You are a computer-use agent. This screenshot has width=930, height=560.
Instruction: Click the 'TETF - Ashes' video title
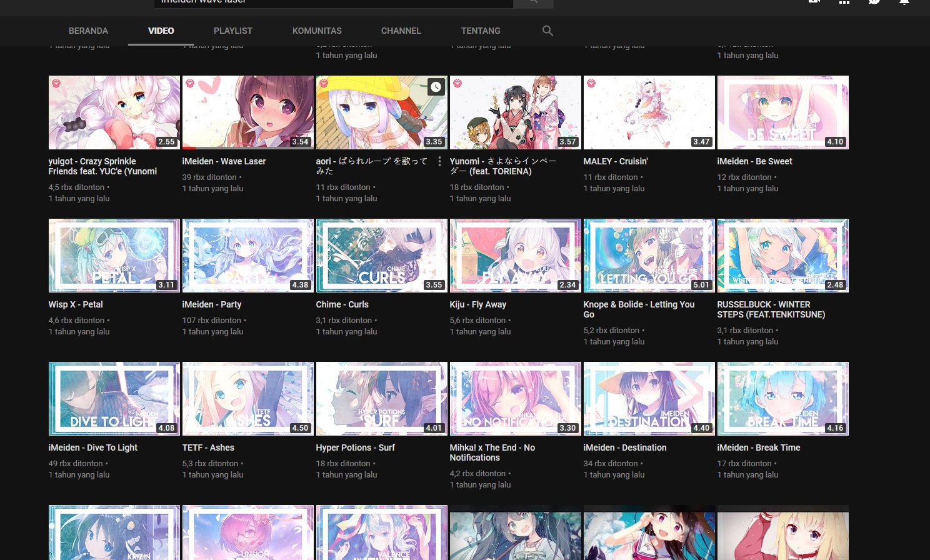click(208, 447)
